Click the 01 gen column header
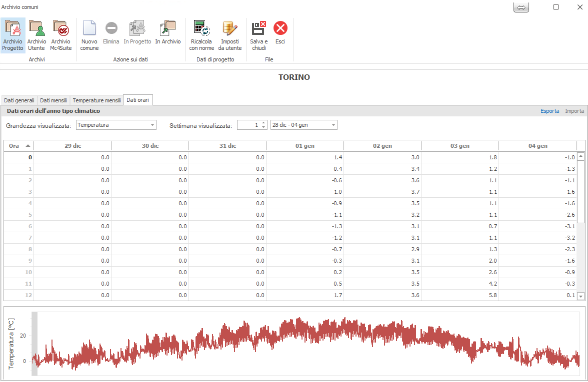The width and height of the screenshot is (588, 382). pos(304,146)
